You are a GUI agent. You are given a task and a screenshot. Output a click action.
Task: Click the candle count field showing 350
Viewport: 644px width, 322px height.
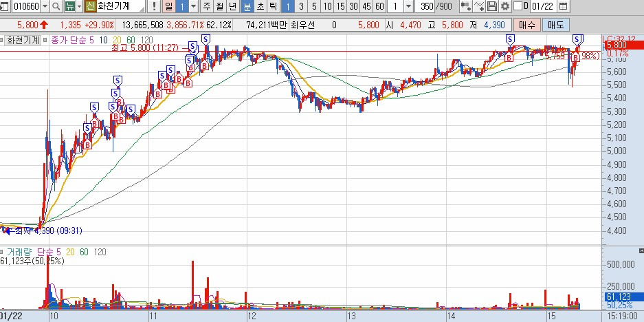pos(428,7)
